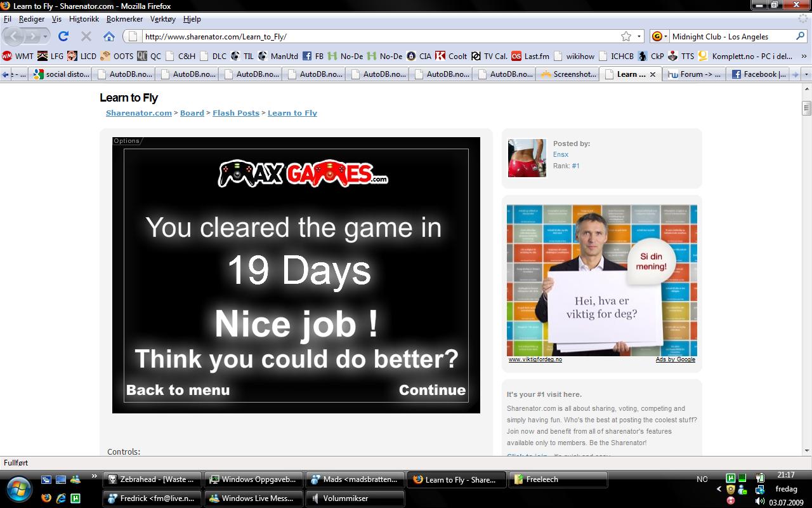Click into the URL address field
The width and height of the screenshot is (812, 508).
pos(379,36)
